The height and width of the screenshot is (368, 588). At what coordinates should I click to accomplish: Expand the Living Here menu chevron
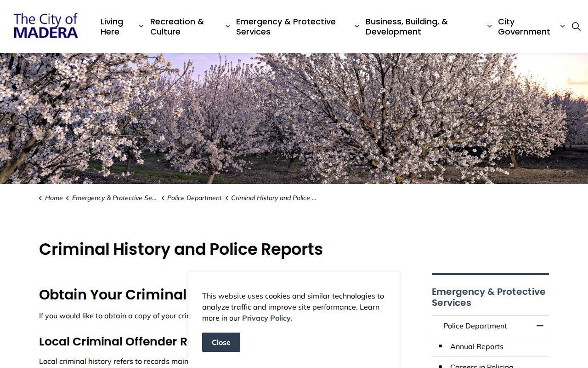pos(141,26)
